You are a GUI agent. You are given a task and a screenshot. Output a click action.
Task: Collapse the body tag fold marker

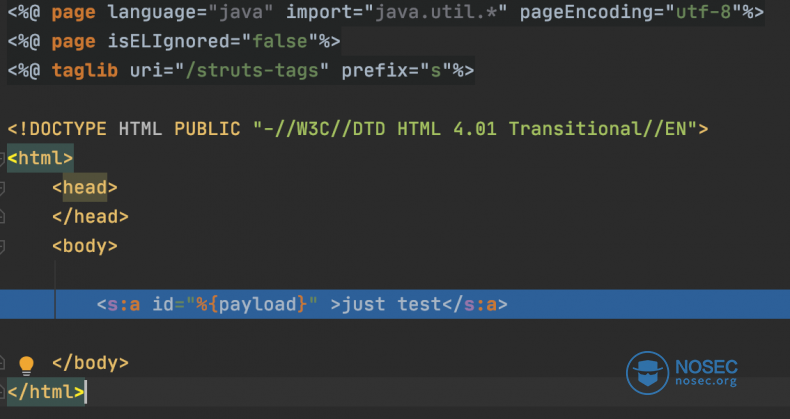(x=2, y=247)
